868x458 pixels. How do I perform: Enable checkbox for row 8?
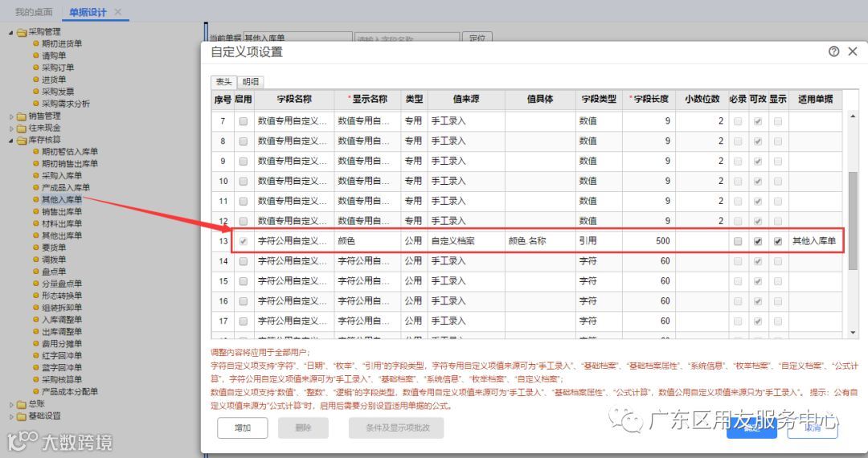click(x=243, y=141)
